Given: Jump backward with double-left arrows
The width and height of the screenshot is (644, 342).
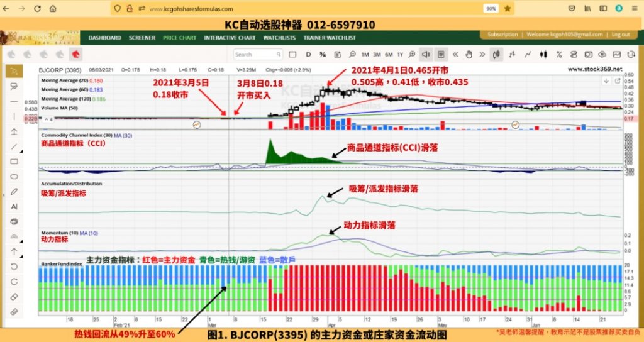Looking at the screenshot, I should click(455, 54).
